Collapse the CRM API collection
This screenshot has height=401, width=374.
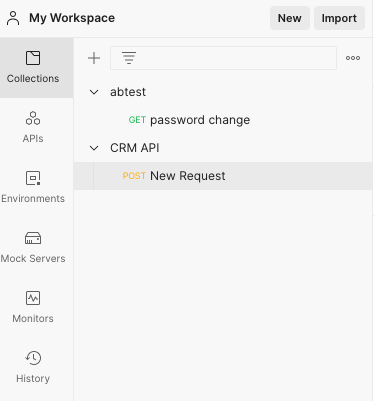tap(94, 148)
